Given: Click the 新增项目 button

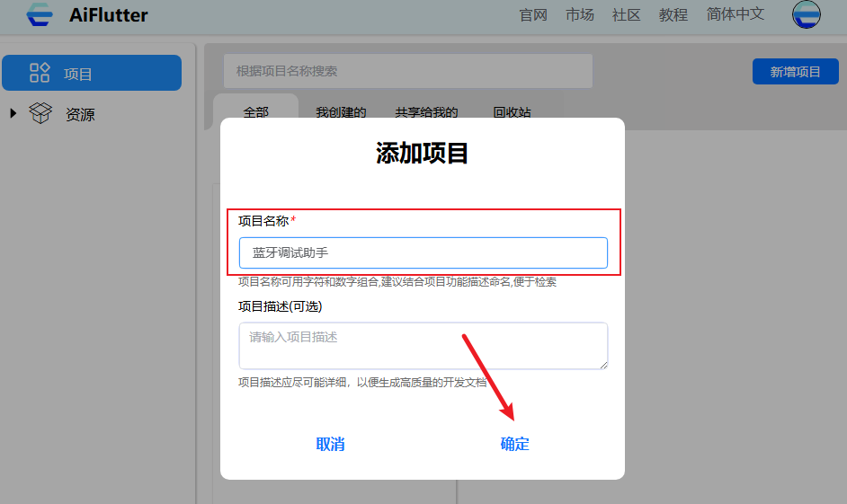Looking at the screenshot, I should [795, 71].
